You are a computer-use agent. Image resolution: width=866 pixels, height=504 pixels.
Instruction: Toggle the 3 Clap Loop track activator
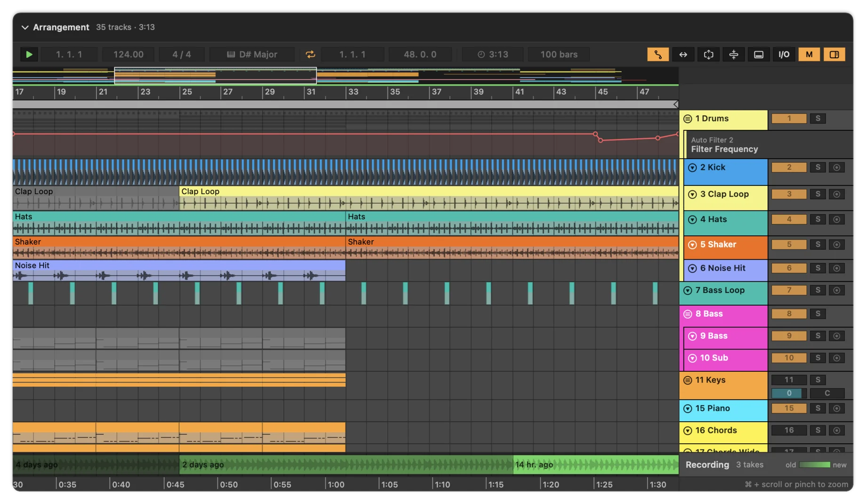[789, 194]
